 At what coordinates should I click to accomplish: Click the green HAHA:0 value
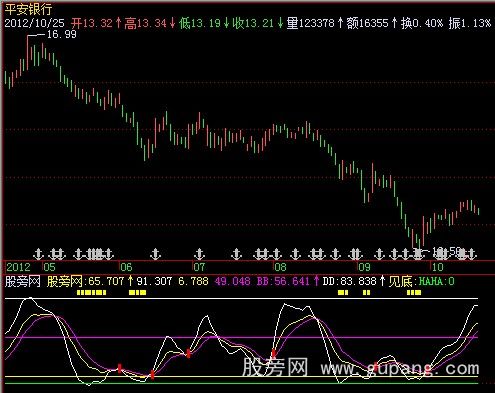pos(437,282)
